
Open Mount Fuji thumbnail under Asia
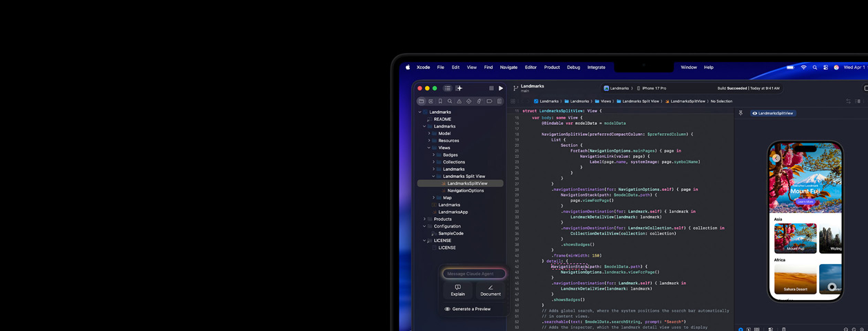coord(796,238)
